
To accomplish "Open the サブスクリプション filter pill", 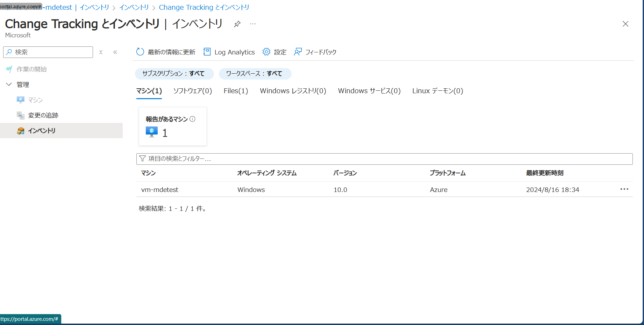I will 174,74.
